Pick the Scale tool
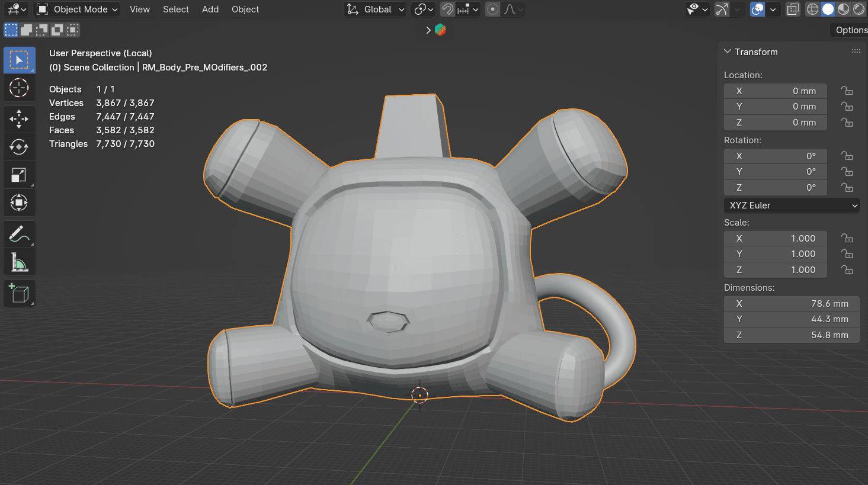 [19, 175]
